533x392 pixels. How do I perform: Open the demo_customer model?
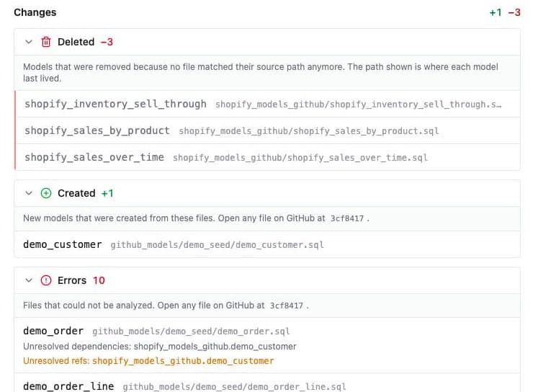[x=63, y=244]
